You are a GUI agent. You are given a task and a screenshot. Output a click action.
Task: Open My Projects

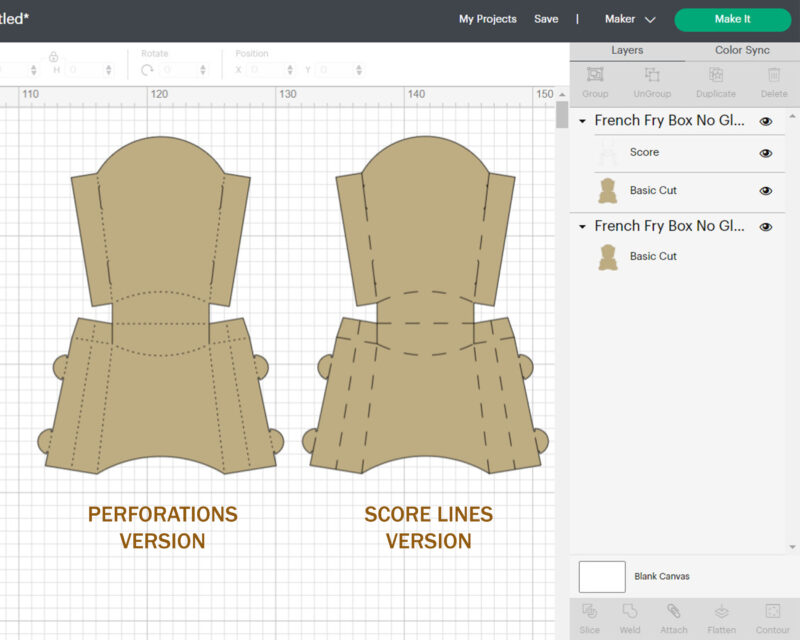487,19
